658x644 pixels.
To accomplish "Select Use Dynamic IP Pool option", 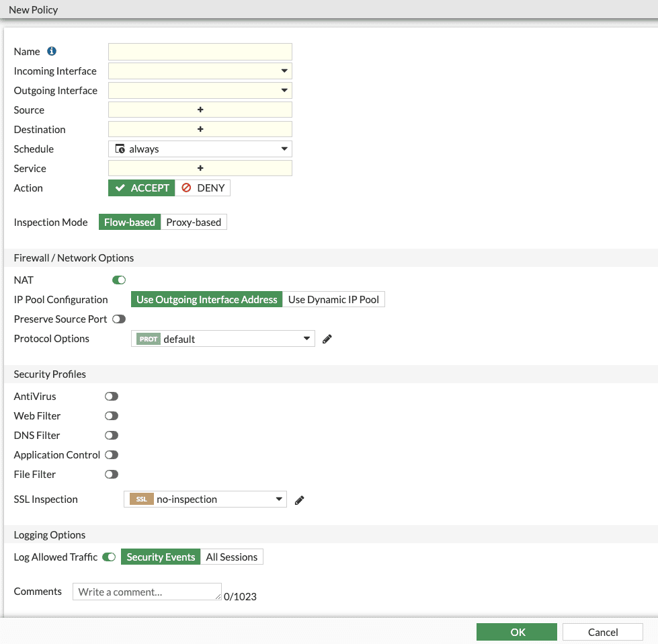I will tap(333, 299).
